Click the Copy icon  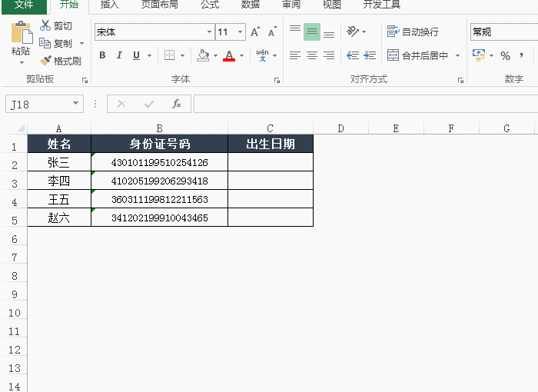coord(45,43)
